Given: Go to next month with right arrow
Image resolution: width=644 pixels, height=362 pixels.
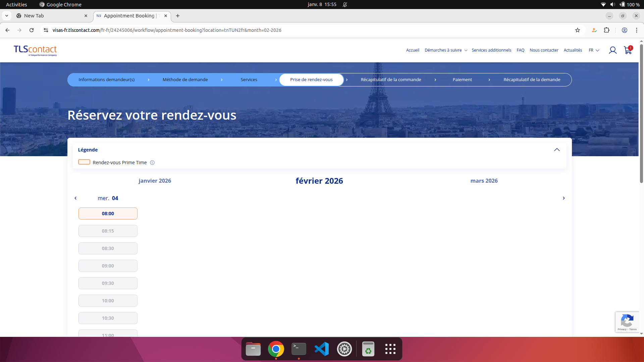Looking at the screenshot, I should (564, 198).
